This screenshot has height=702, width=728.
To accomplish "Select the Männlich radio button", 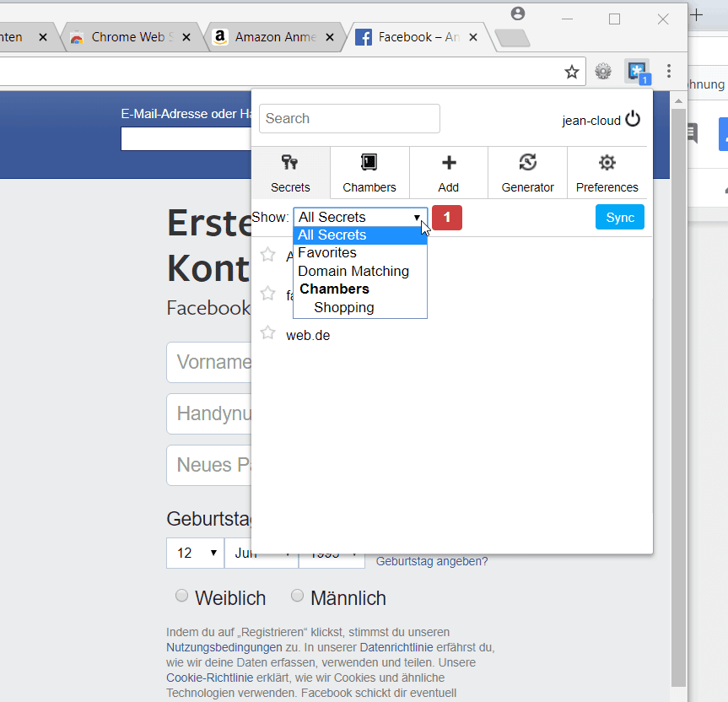I will tap(297, 595).
